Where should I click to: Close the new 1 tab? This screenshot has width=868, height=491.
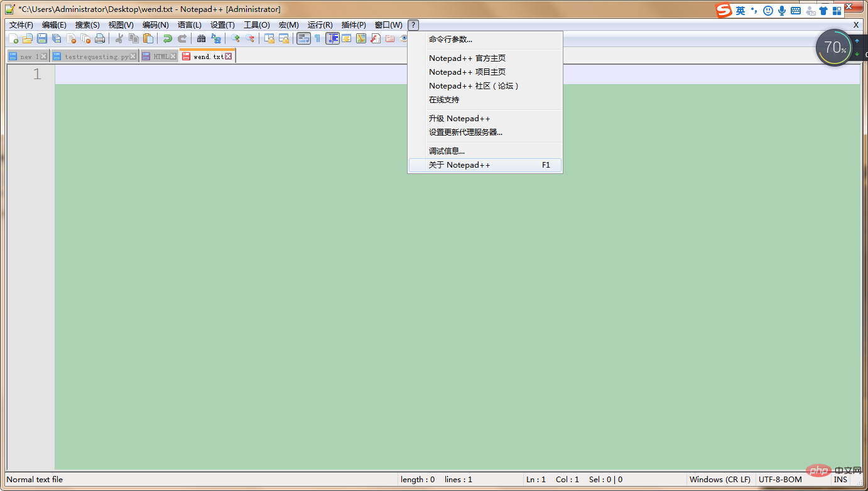coord(43,57)
